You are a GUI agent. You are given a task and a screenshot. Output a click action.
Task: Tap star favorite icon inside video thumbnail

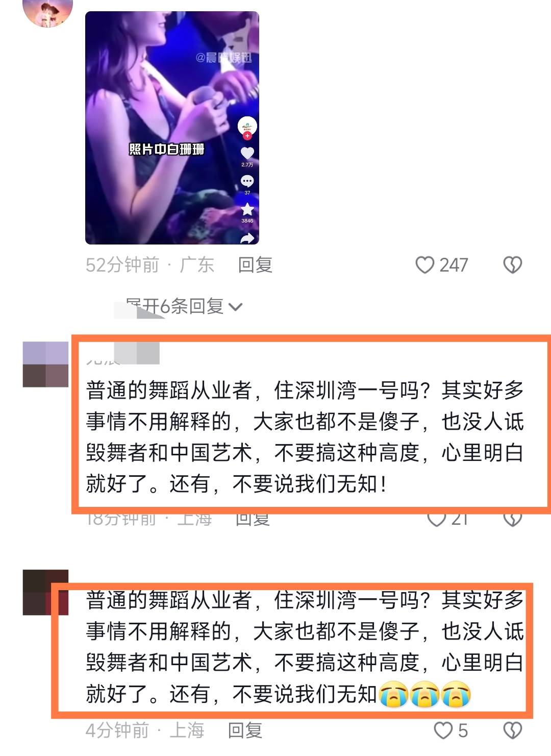click(247, 209)
